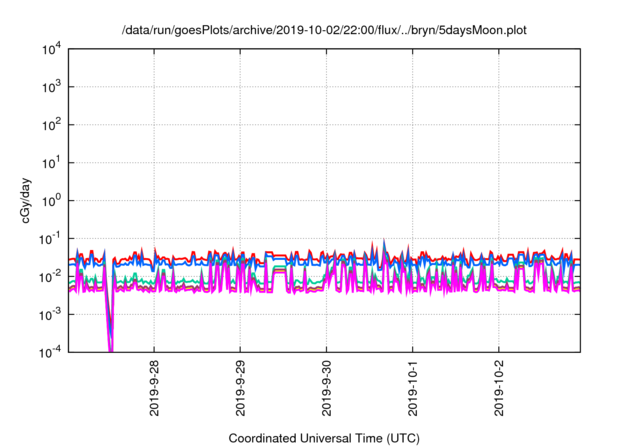Image resolution: width=640 pixels, height=448 pixels.
Task: Click the 10^-2 y-axis tick label
Action: point(50,277)
